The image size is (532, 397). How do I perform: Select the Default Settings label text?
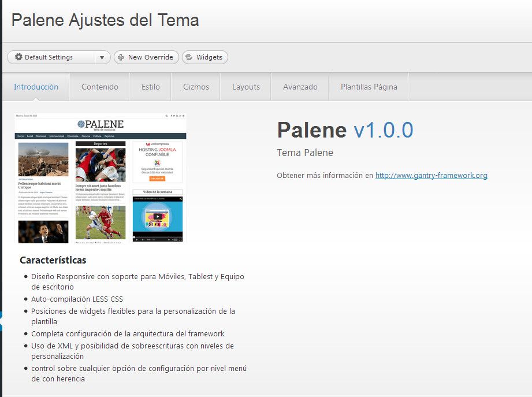pos(49,57)
